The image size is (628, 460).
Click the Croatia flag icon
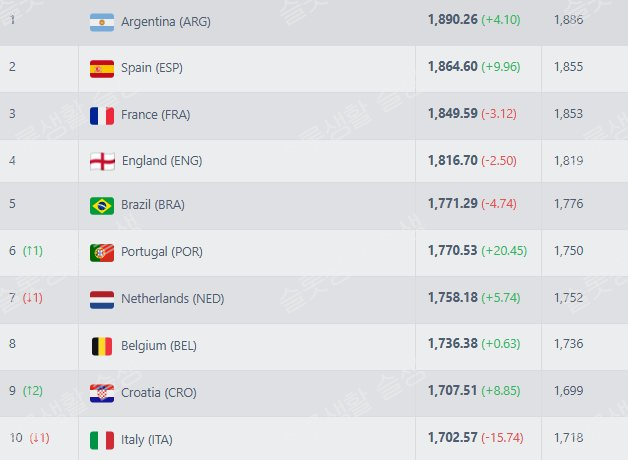pyautogui.click(x=102, y=393)
